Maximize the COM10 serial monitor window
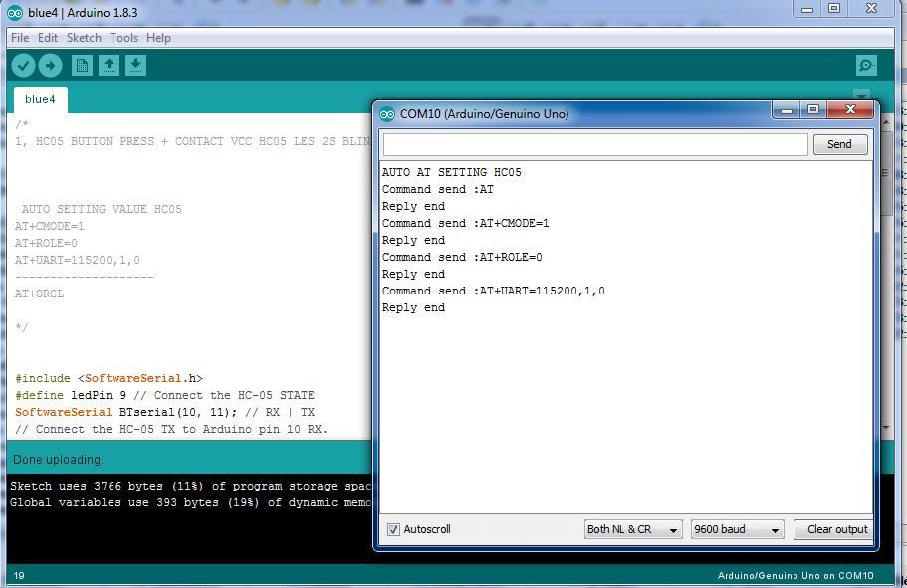The height and width of the screenshot is (588, 907). 813,110
